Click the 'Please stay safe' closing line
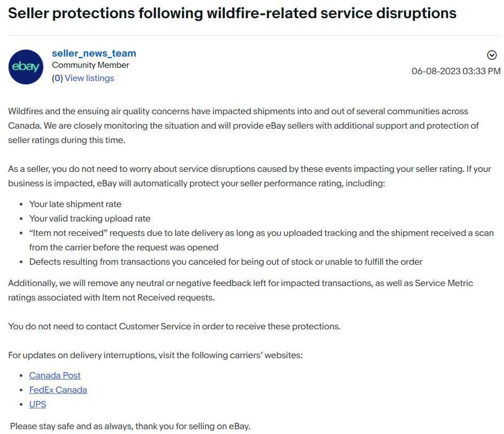 point(130,426)
